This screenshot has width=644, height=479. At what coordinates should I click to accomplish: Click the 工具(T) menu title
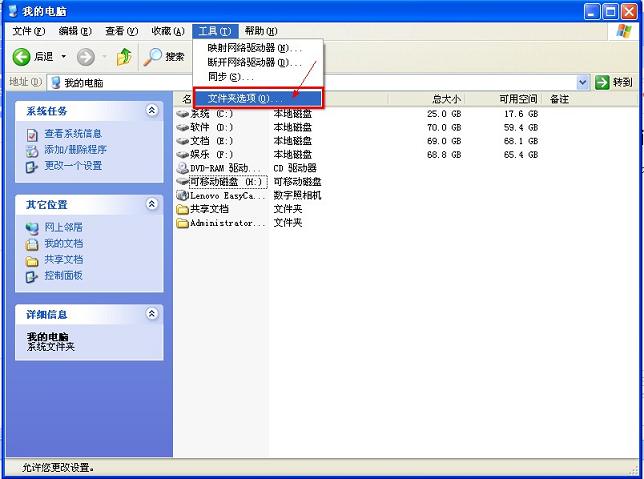tap(214, 31)
